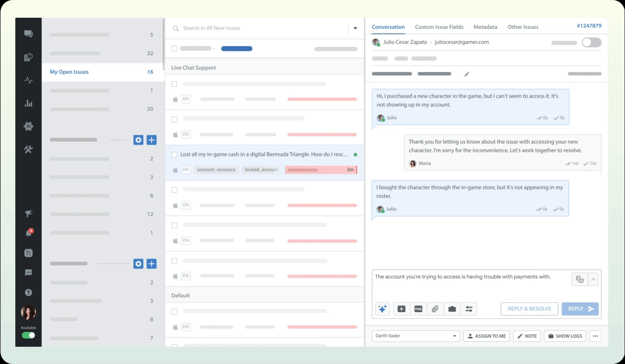Viewport: 625px width, 364px height.
Task: Expand the search filter dropdown arrow
Action: (355, 28)
